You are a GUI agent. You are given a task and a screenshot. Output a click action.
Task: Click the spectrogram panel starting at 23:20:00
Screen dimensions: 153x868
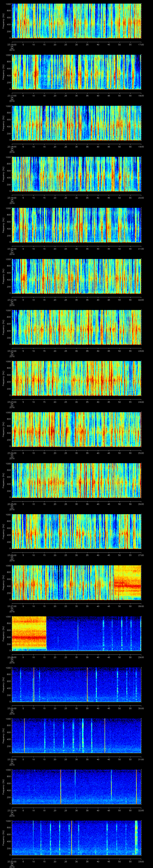point(76,225)
